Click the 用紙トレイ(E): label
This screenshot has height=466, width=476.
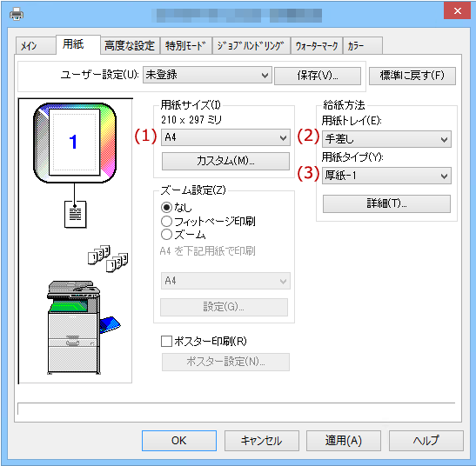coord(352,121)
